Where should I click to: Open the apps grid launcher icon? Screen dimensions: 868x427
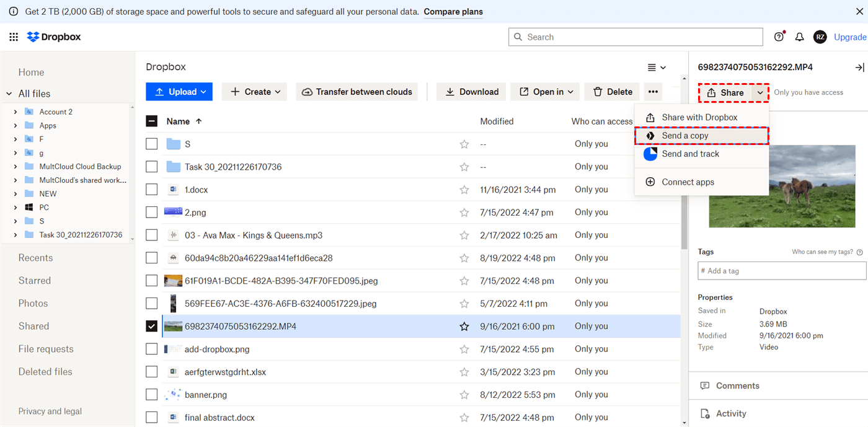click(x=14, y=37)
